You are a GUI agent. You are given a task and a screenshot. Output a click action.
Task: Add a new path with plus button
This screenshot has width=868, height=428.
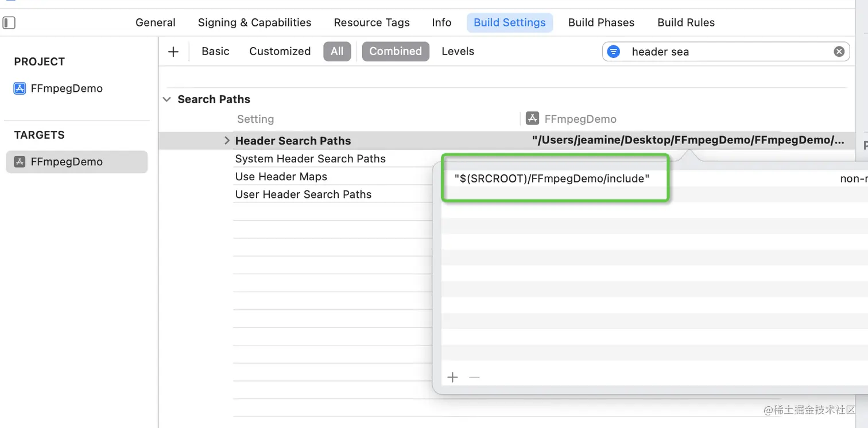(x=453, y=377)
